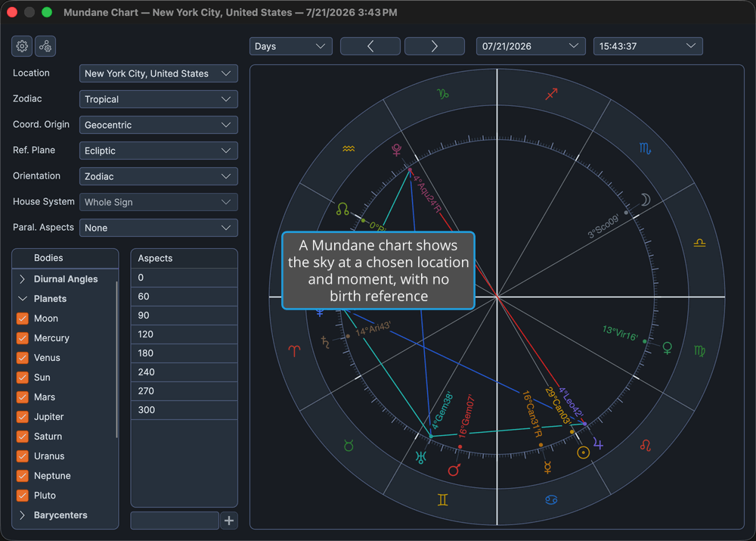
Task: Open the Coord. Origin Geocentric dropdown
Action: point(158,125)
